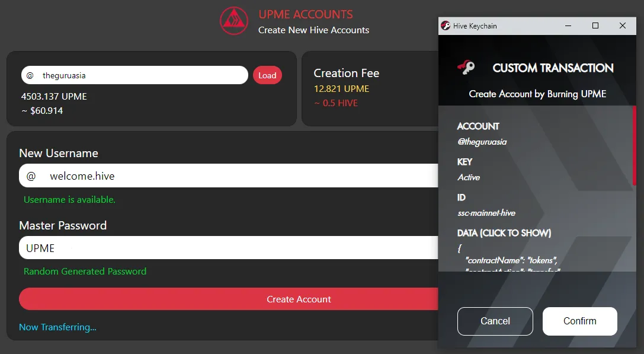Focus the Master Password field
644x354 pixels.
point(229,248)
